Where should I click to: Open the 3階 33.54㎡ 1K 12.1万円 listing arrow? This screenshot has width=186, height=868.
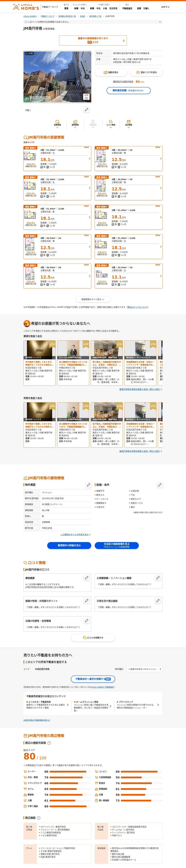point(161,276)
